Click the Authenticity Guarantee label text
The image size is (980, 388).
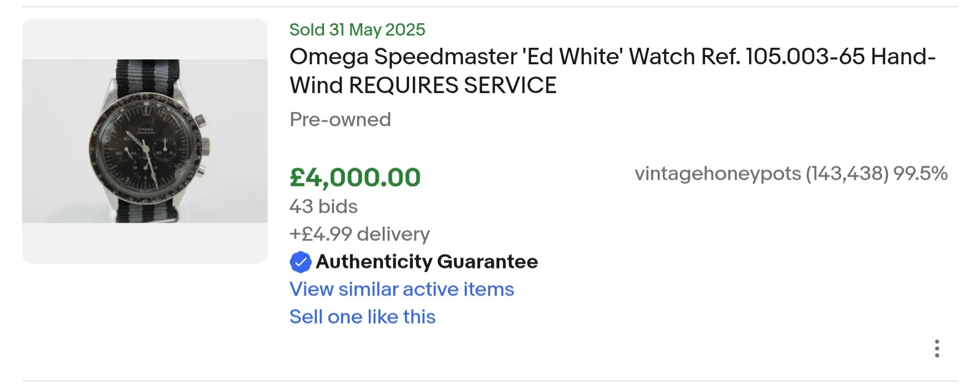click(426, 262)
